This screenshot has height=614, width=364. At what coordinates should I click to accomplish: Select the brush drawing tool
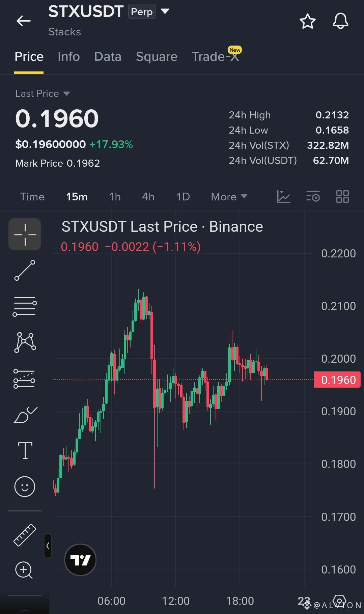[x=25, y=415]
